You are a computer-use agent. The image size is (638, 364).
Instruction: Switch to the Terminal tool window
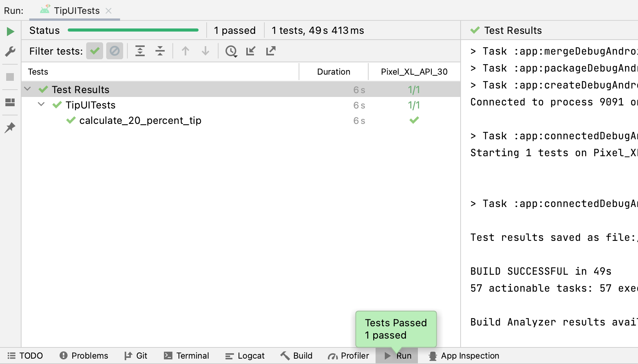pyautogui.click(x=186, y=356)
